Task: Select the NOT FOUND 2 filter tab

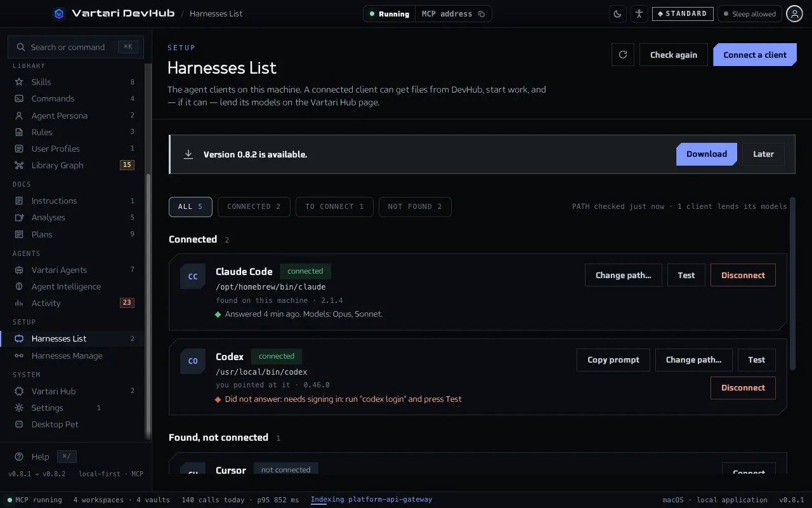Action: (x=415, y=206)
